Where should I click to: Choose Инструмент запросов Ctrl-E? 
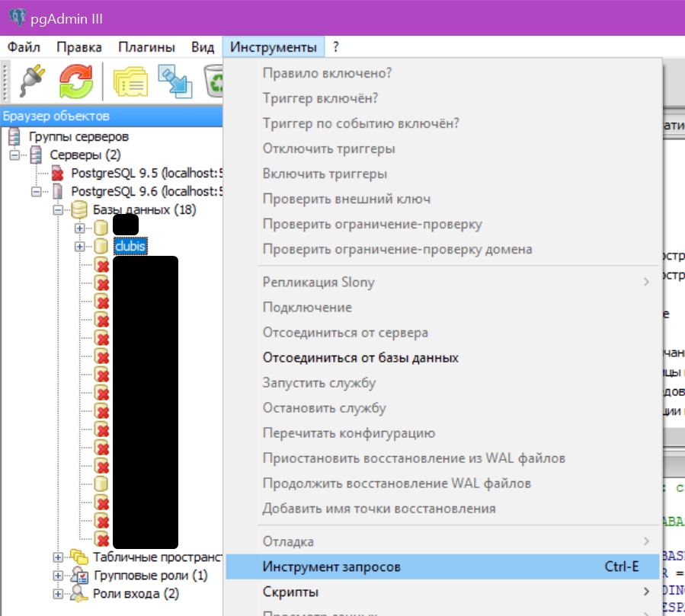[442, 567]
